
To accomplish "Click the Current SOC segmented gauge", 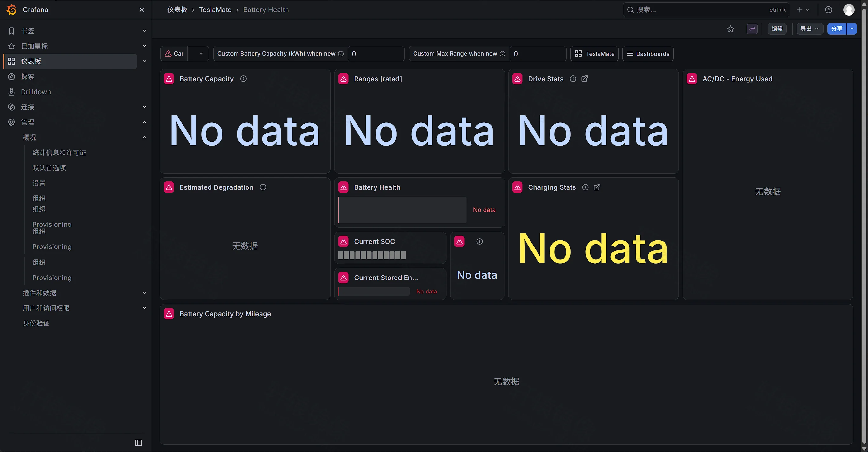I will [x=372, y=255].
